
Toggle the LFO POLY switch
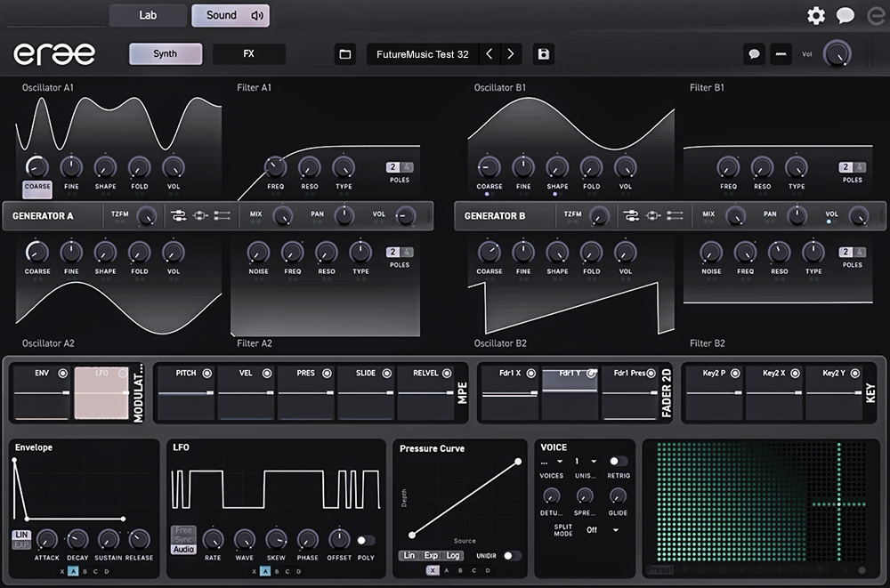366,540
